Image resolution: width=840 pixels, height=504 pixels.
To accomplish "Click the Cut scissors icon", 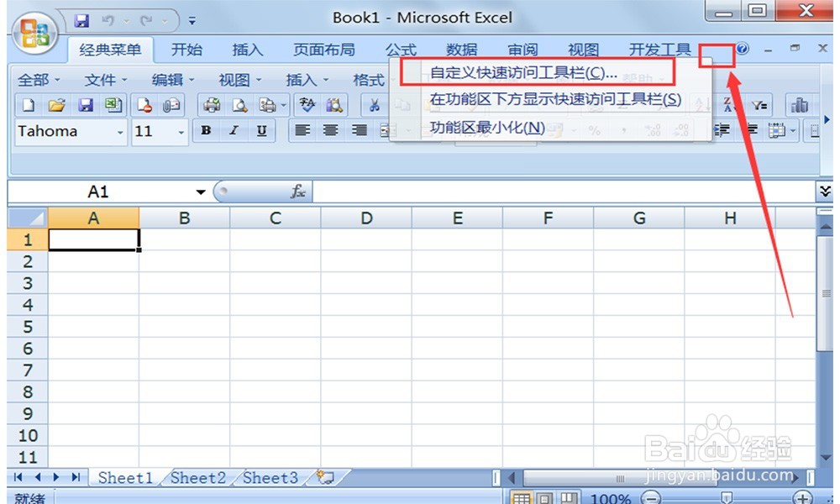I will coord(375,105).
